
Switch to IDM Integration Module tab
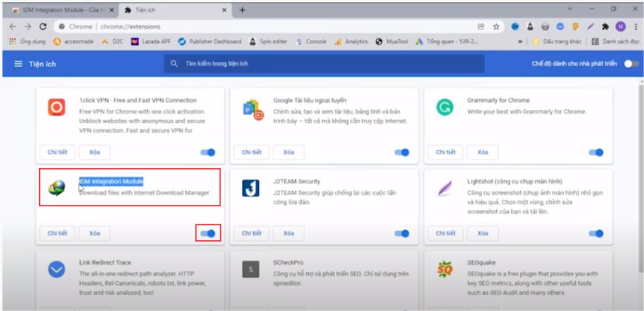pyautogui.click(x=62, y=10)
